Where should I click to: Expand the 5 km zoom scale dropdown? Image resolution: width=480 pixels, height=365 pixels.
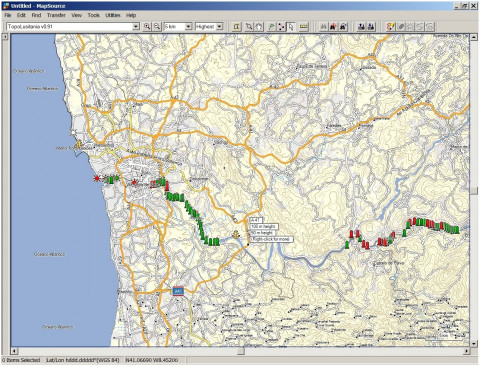coord(188,27)
